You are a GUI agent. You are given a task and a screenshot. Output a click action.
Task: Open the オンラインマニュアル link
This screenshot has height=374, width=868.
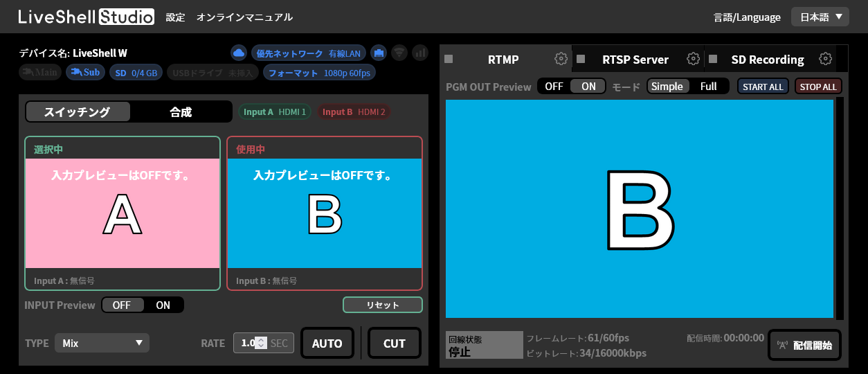click(244, 17)
